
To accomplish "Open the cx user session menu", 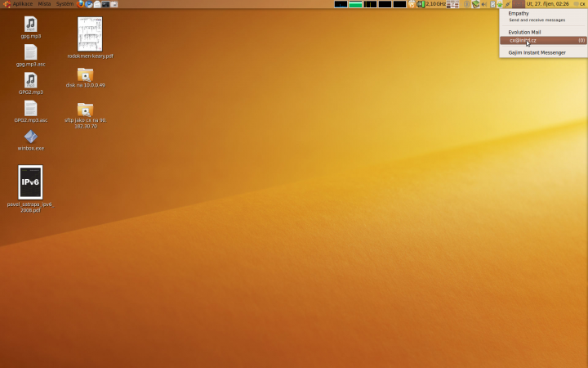I will coord(580,4).
